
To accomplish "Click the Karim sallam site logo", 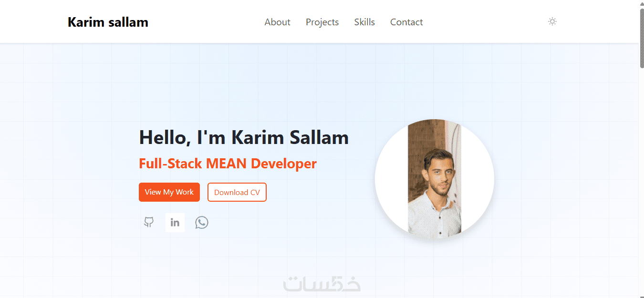I will 108,22.
